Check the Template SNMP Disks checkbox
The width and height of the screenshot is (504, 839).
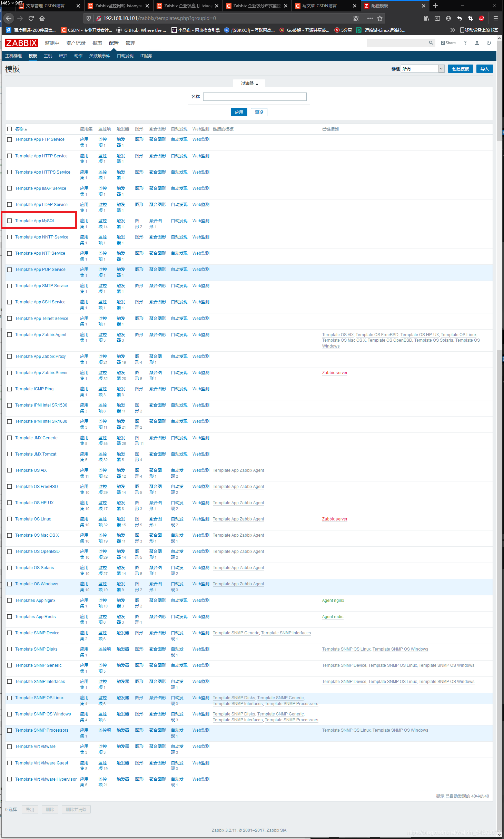pos(10,649)
